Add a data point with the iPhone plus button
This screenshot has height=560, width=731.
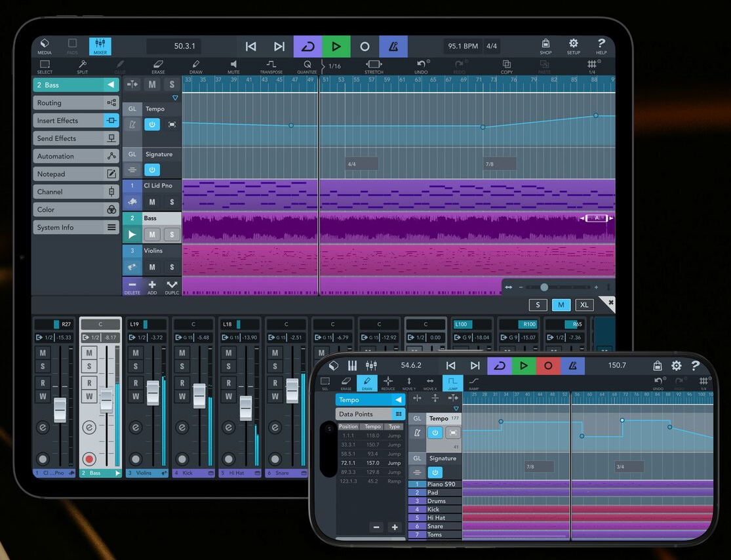tap(395, 527)
